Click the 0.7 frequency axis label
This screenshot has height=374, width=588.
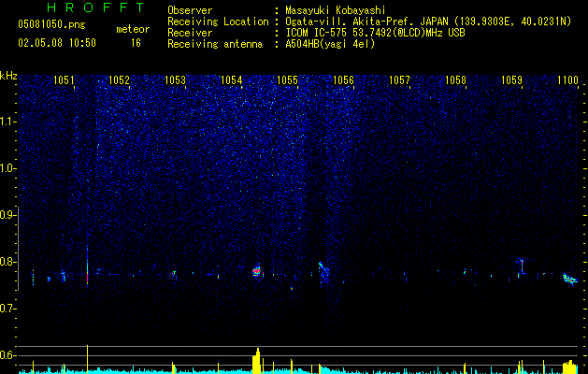(7, 309)
